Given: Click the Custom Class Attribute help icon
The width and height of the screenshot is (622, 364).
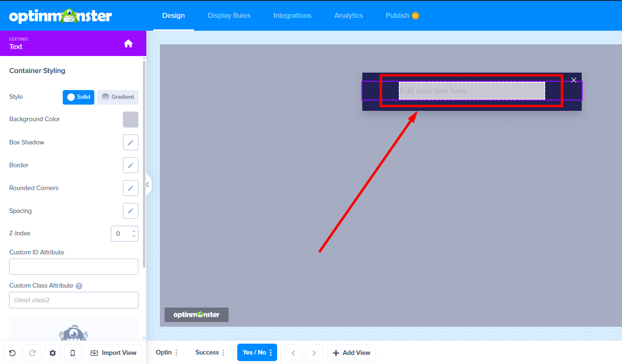Looking at the screenshot, I should tap(79, 286).
